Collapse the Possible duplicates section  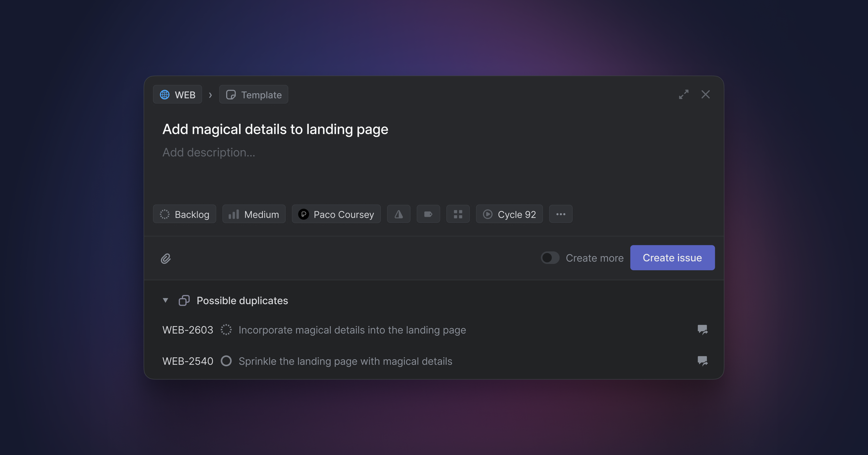pos(165,300)
